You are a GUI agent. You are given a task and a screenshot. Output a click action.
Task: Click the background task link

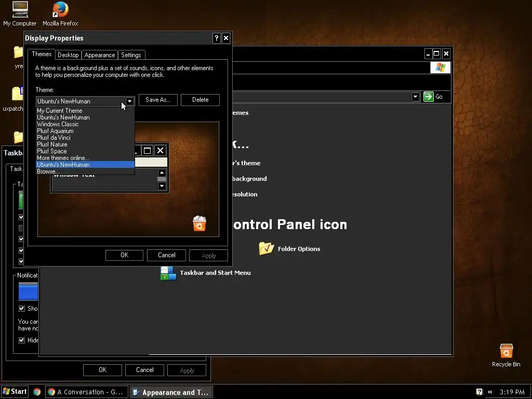250,179
